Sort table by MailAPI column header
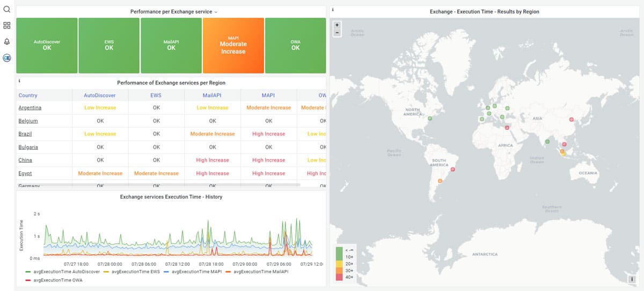The image size is (644, 291). 213,96
